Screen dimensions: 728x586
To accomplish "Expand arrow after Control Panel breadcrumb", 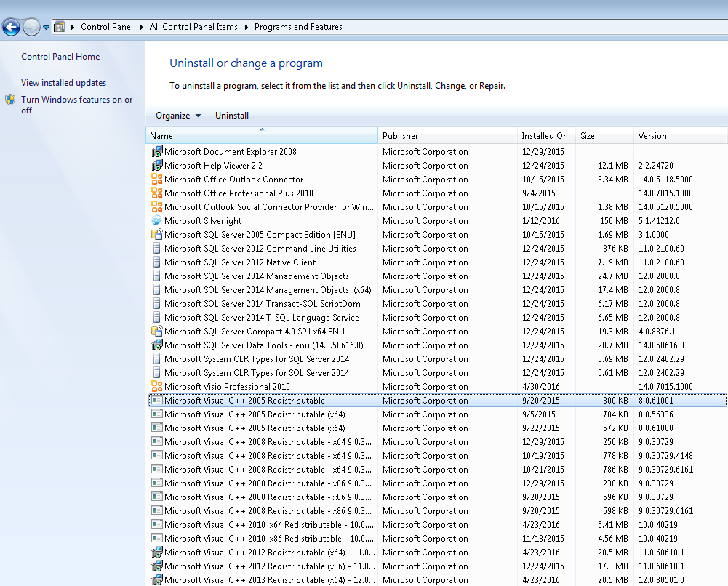I will [142, 27].
